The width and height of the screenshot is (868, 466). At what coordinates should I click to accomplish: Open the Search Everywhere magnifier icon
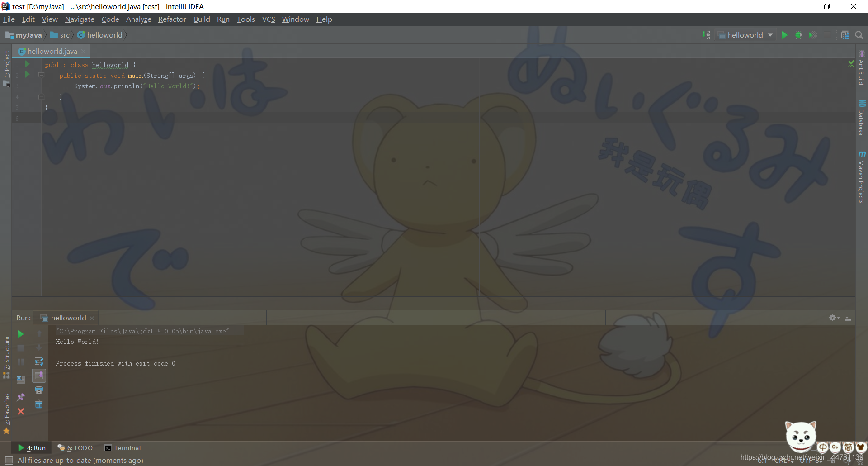859,35
